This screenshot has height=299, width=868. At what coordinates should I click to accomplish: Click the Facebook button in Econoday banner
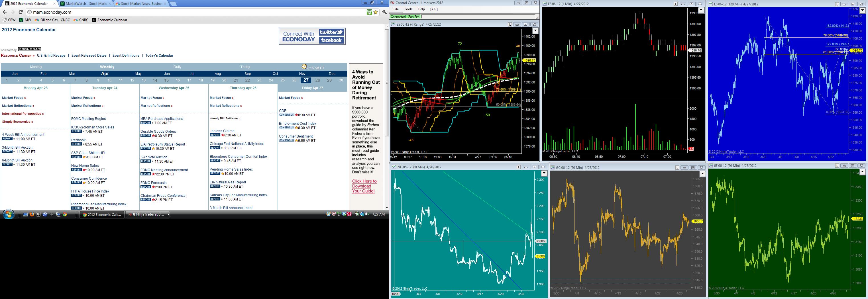(x=331, y=40)
